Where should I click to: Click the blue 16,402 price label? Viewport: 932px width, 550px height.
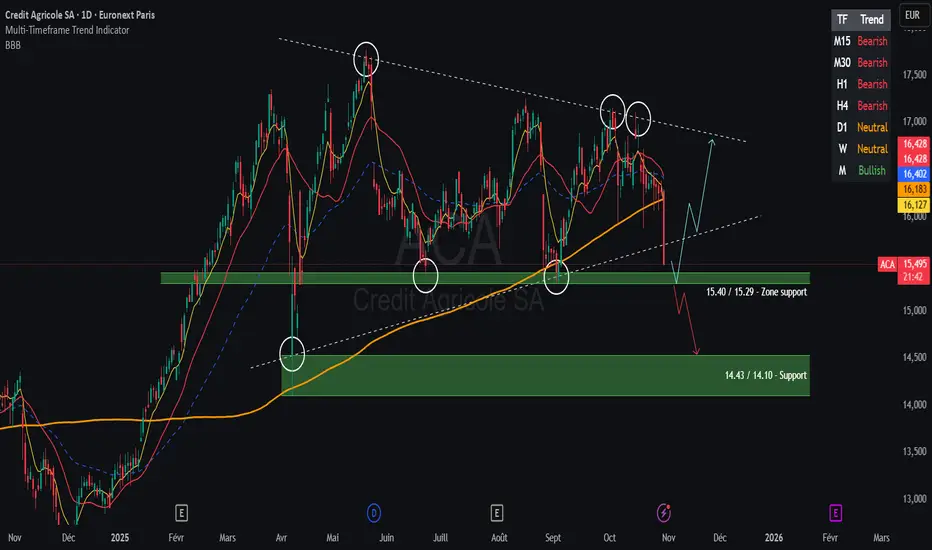[x=914, y=174]
